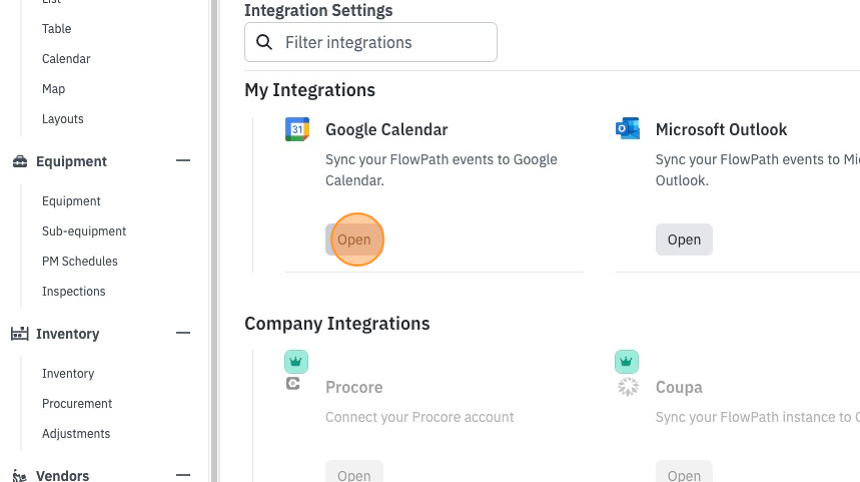The height and width of the screenshot is (482, 860).
Task: Focus the Filter integrations search field
Action: (x=371, y=42)
